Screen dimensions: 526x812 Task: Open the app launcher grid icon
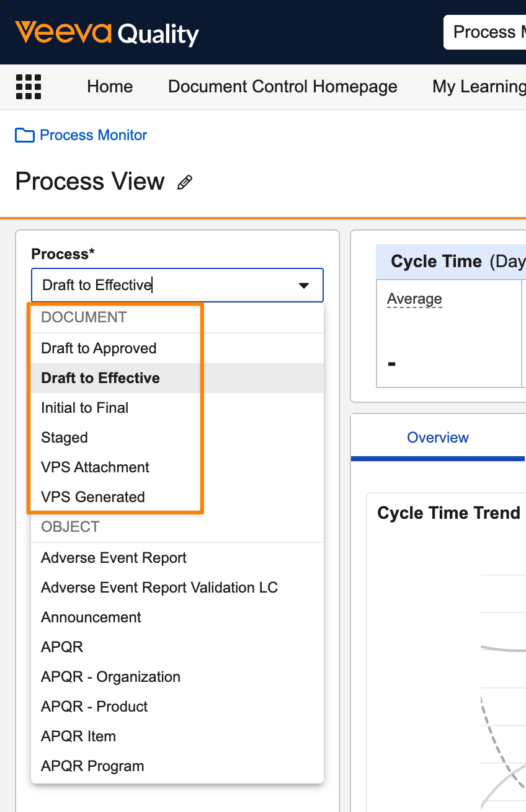29,87
